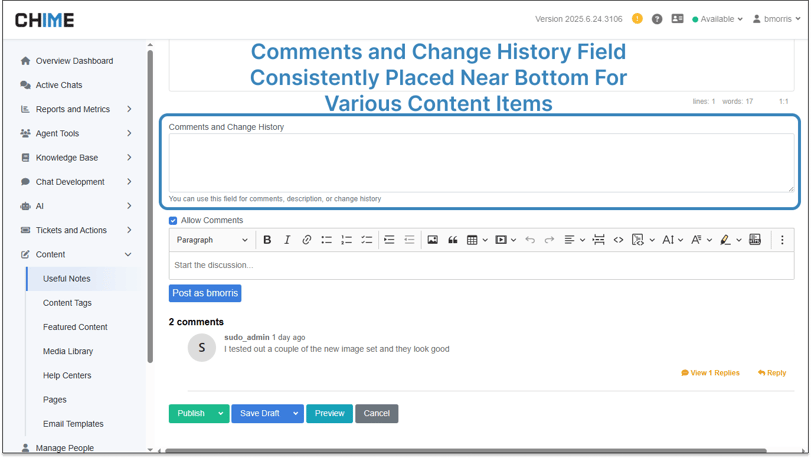The width and height of the screenshot is (811, 458).
Task: Click the Publish button
Action: (x=191, y=414)
